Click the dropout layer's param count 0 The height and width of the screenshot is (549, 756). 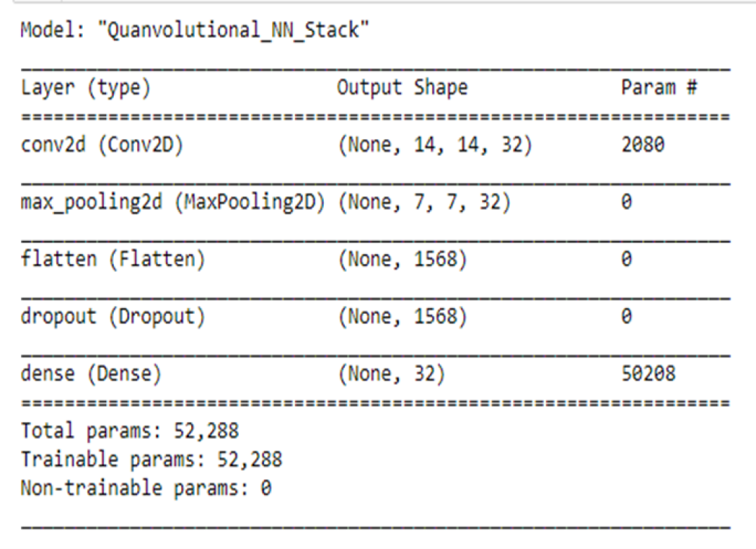pyautogui.click(x=626, y=317)
